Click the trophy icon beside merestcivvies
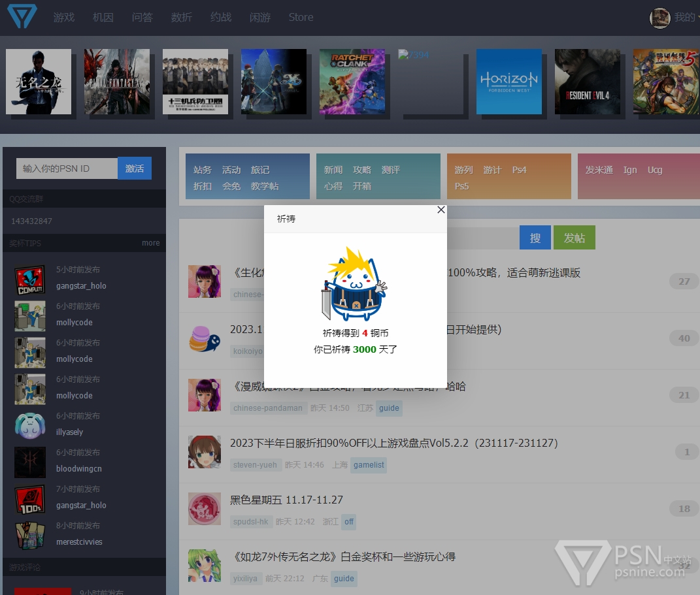The width and height of the screenshot is (700, 595). tap(30, 537)
